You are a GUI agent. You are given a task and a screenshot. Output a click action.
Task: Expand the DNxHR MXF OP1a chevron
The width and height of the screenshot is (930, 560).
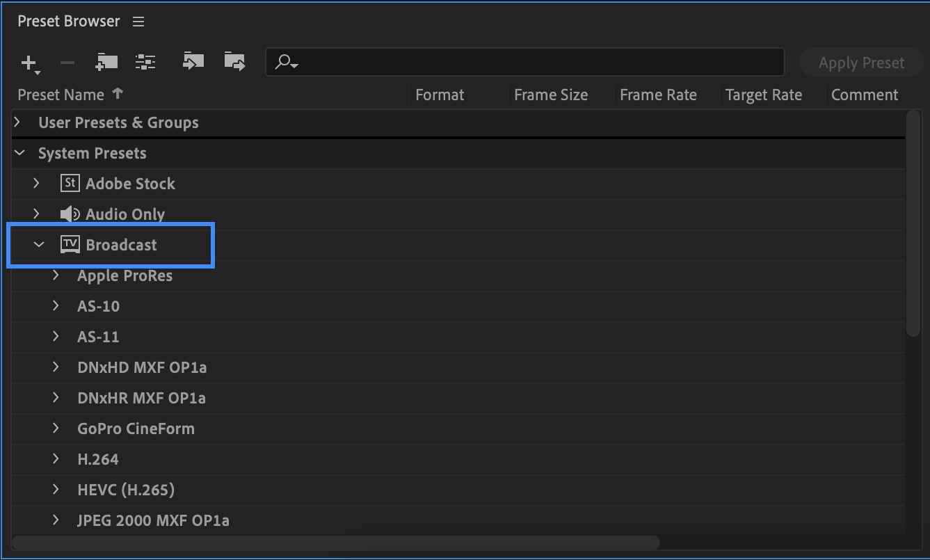point(56,398)
